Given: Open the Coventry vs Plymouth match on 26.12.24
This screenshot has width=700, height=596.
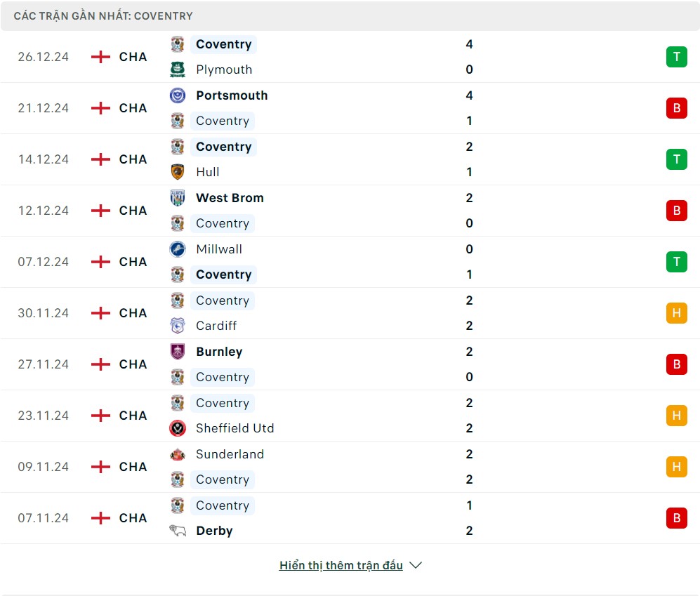Looking at the screenshot, I should tap(350, 57).
